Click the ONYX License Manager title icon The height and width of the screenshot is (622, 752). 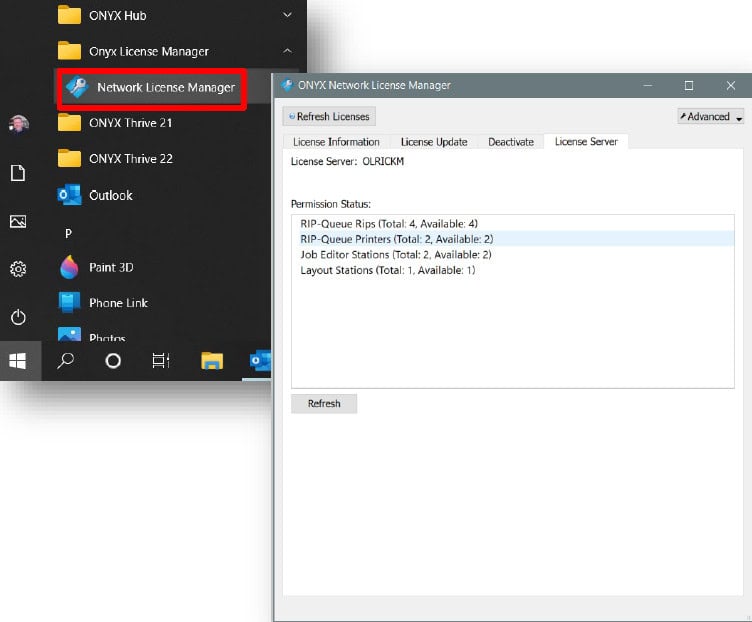287,85
